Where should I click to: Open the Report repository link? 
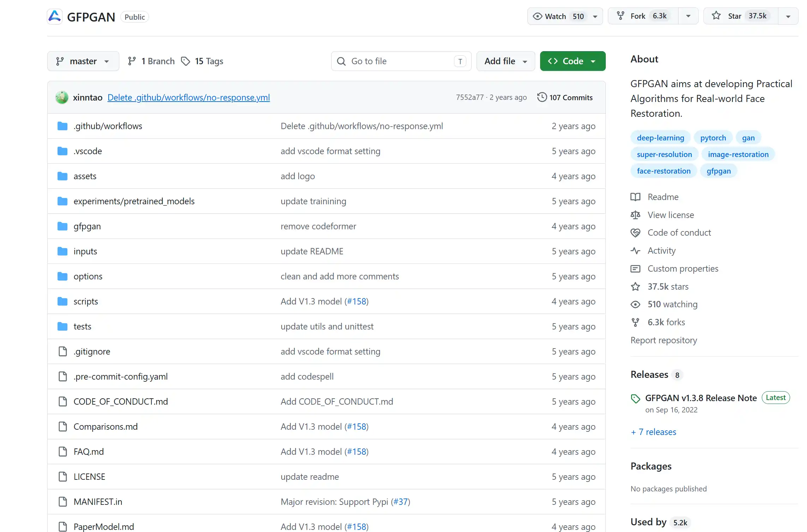664,340
